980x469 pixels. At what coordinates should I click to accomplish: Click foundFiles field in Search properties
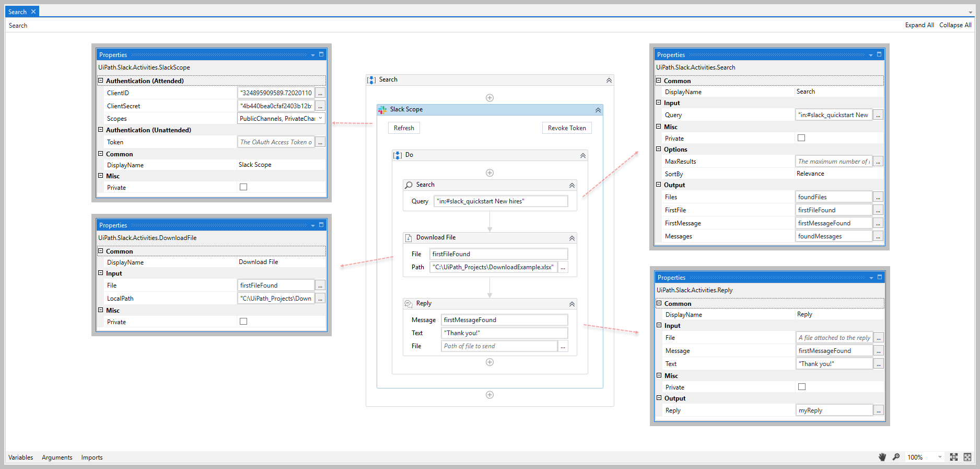tap(834, 197)
